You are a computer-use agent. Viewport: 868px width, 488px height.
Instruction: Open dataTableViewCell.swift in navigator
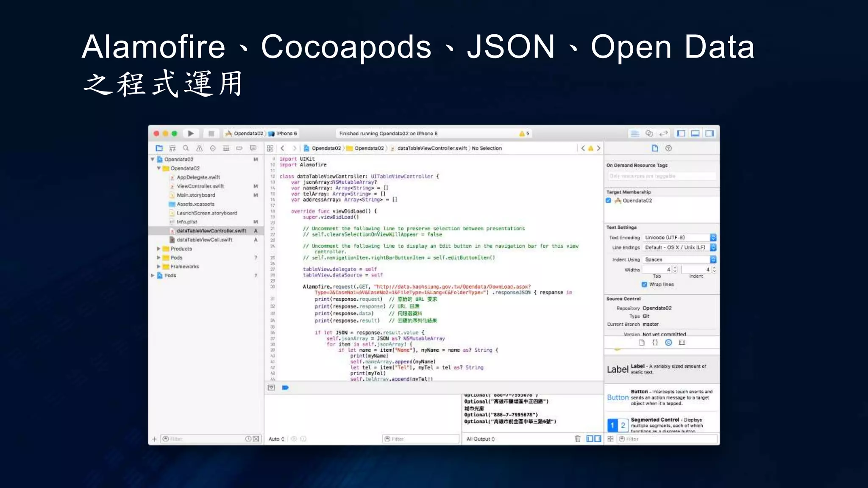204,240
